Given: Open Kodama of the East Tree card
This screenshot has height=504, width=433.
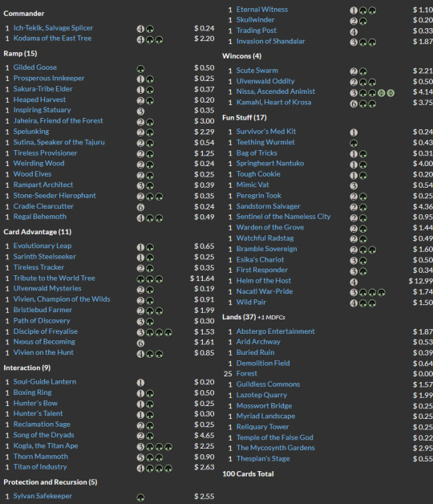Looking at the screenshot, I should coord(52,39).
